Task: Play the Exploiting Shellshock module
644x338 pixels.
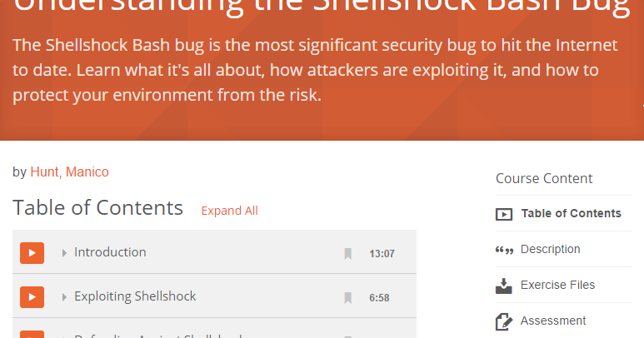Action: pos(32,296)
